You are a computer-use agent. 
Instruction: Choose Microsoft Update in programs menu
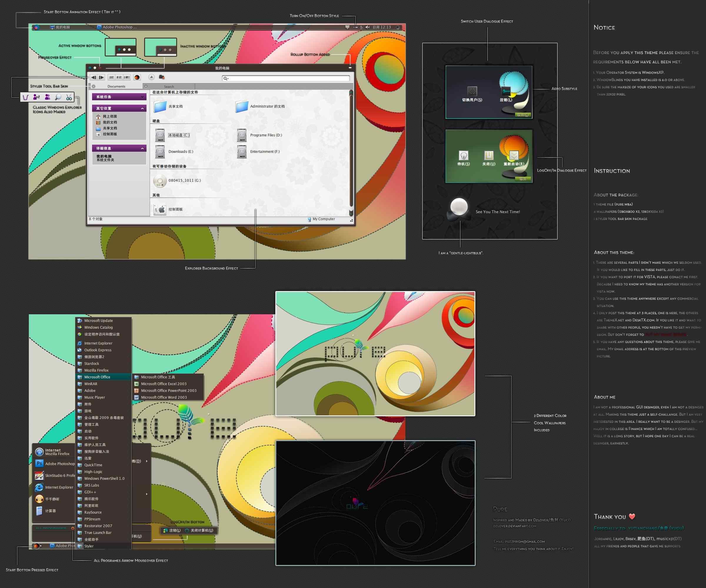point(104,320)
